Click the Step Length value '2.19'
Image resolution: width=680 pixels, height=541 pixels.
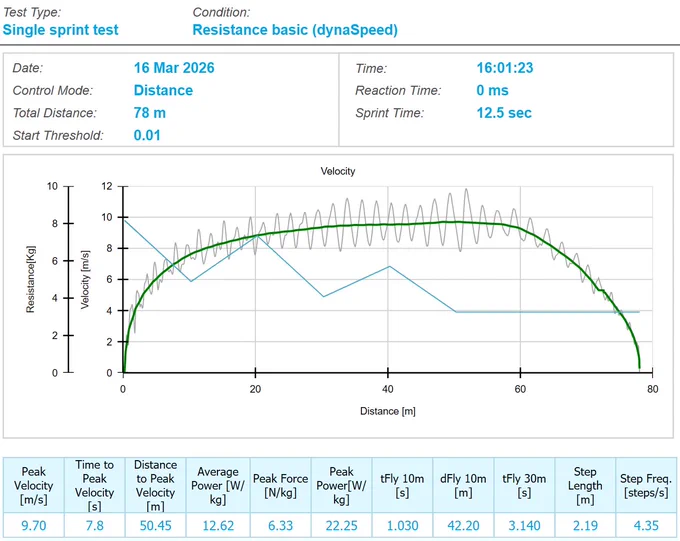tap(585, 526)
